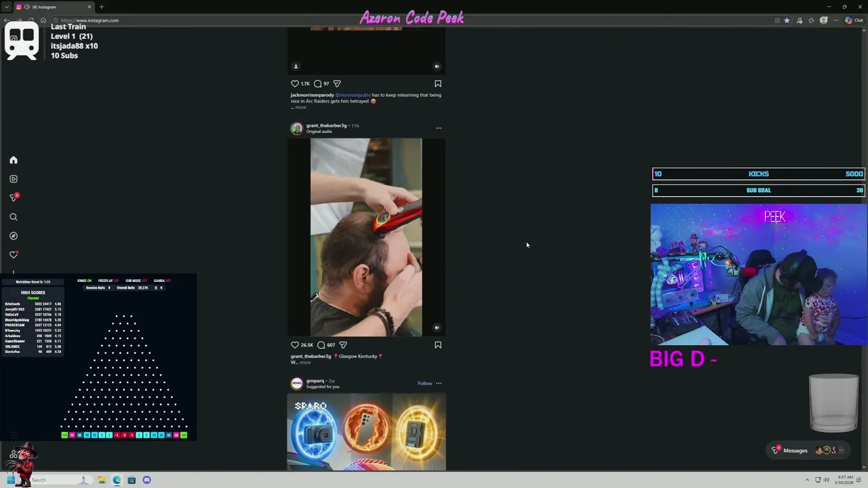Open the Explore compass icon

[x=13, y=236]
